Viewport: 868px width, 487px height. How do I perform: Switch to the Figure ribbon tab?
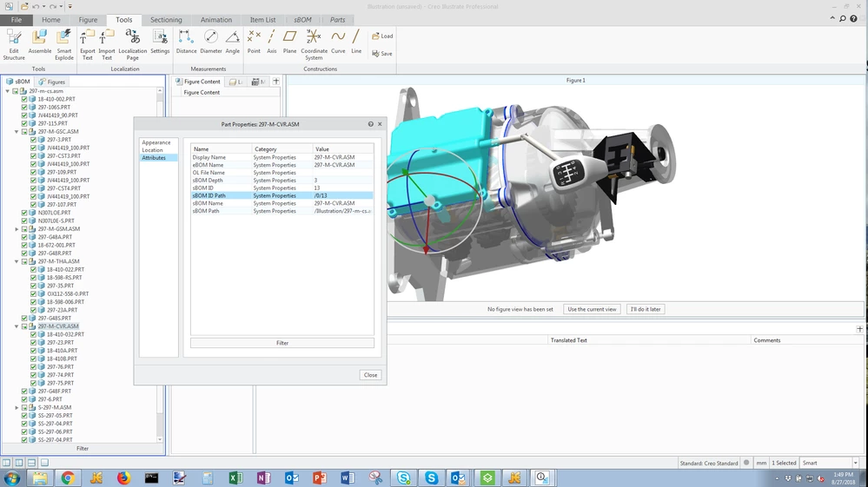pos(88,20)
